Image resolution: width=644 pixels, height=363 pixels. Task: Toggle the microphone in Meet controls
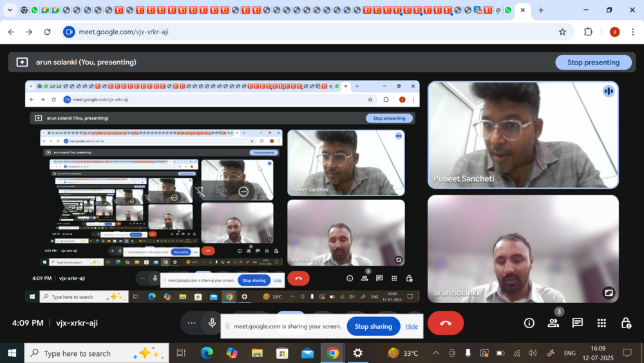[x=212, y=323]
